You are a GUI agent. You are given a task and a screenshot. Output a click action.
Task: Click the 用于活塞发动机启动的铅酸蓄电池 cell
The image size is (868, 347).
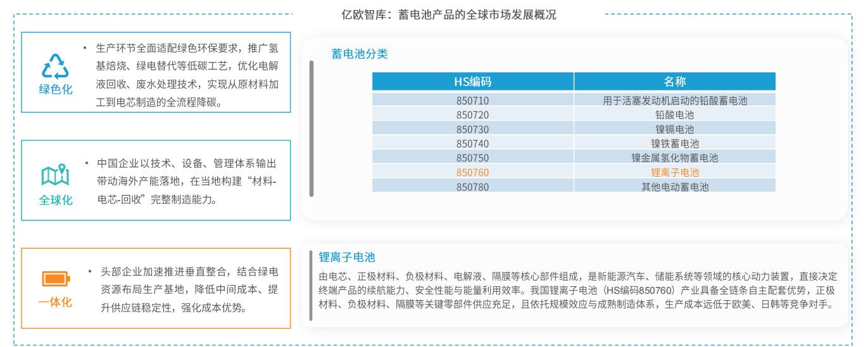coord(674,100)
